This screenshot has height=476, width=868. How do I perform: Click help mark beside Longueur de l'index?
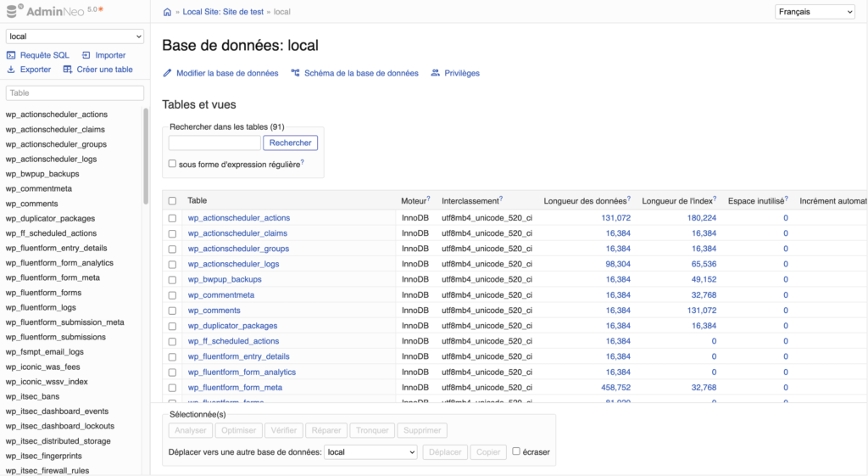[715, 199]
